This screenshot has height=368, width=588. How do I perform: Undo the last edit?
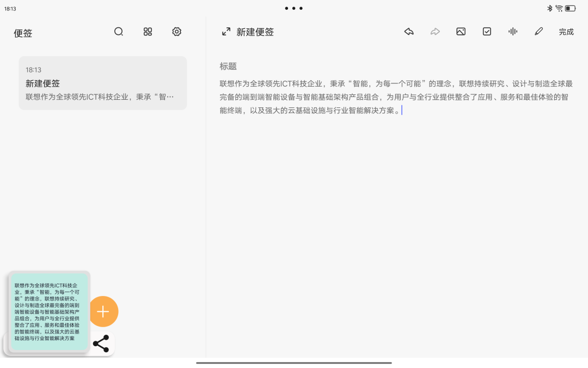(x=409, y=32)
